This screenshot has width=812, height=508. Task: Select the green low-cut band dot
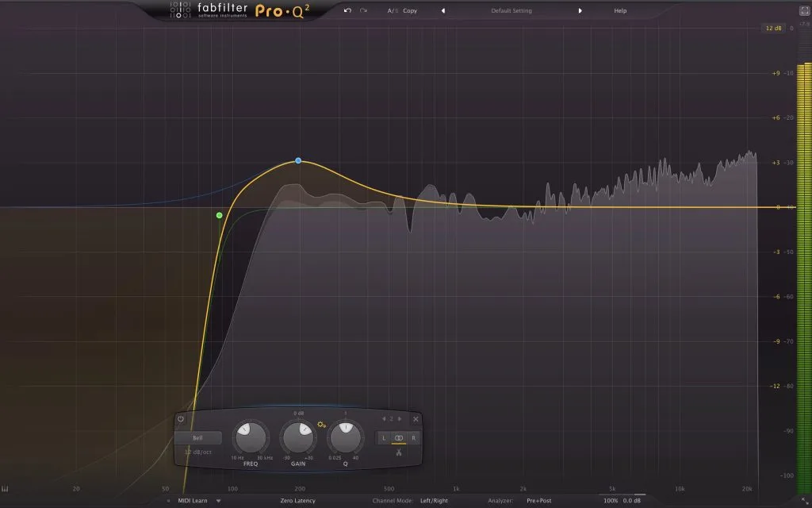(x=220, y=215)
